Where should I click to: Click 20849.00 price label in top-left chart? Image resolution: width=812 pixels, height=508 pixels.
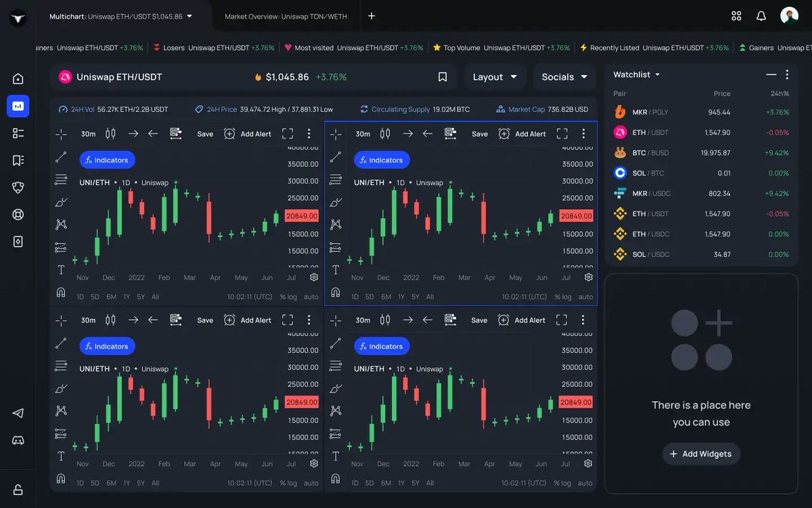[x=302, y=215]
